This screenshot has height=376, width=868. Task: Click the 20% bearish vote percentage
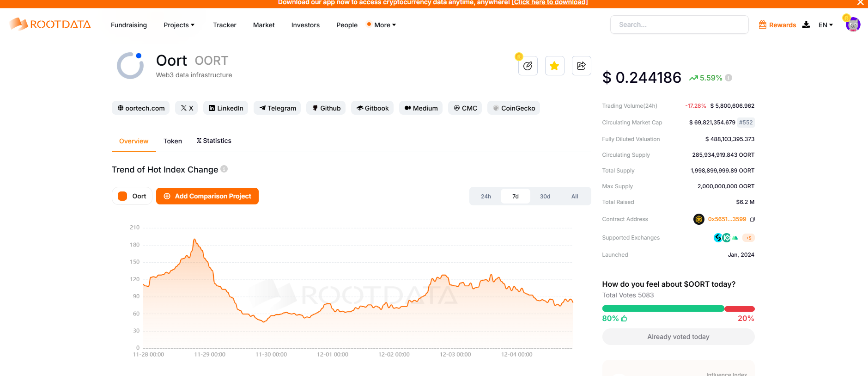[x=746, y=318]
